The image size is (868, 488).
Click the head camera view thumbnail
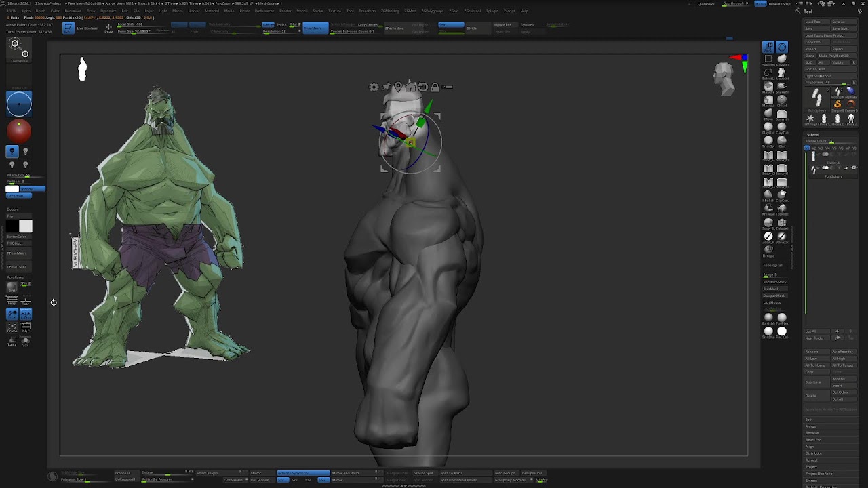[725, 79]
